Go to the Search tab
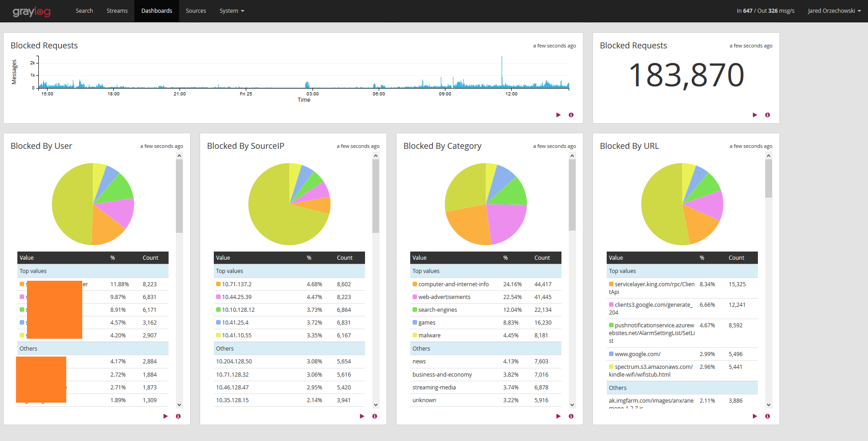This screenshot has width=868, height=441. (x=84, y=11)
